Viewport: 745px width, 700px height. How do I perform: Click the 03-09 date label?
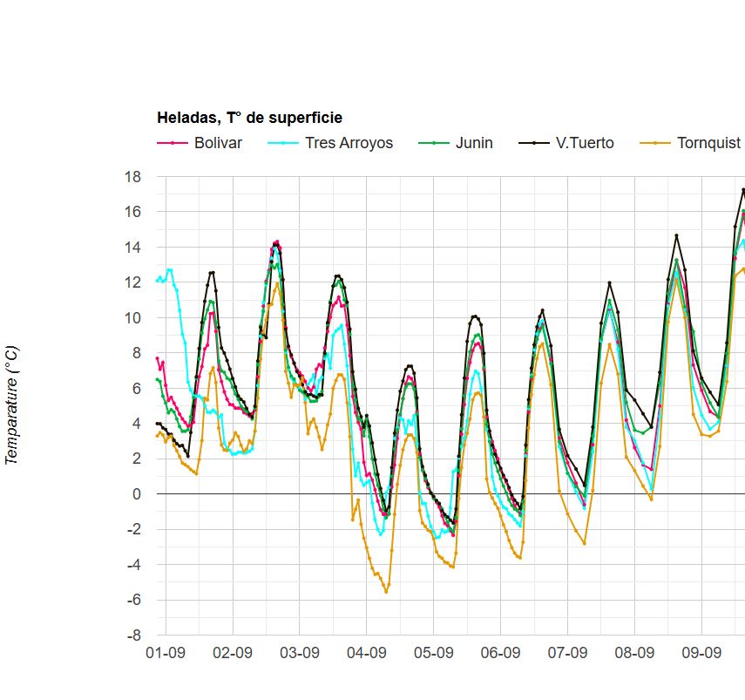click(x=300, y=653)
